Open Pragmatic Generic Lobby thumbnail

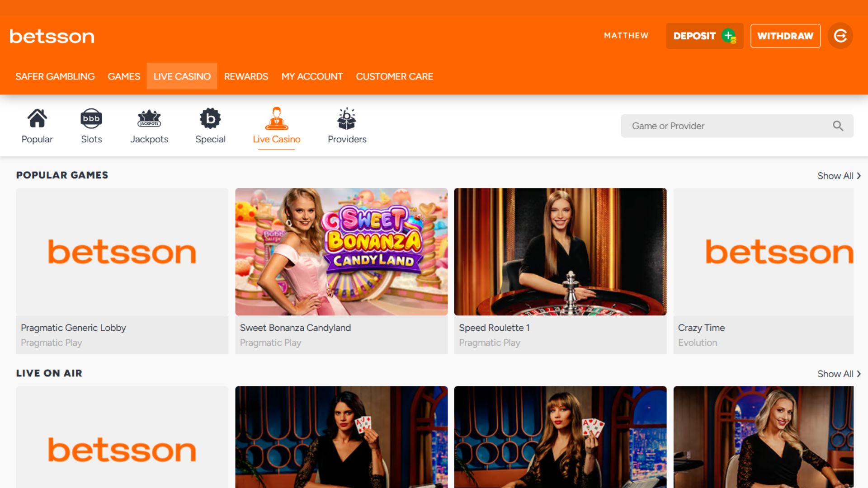click(122, 252)
